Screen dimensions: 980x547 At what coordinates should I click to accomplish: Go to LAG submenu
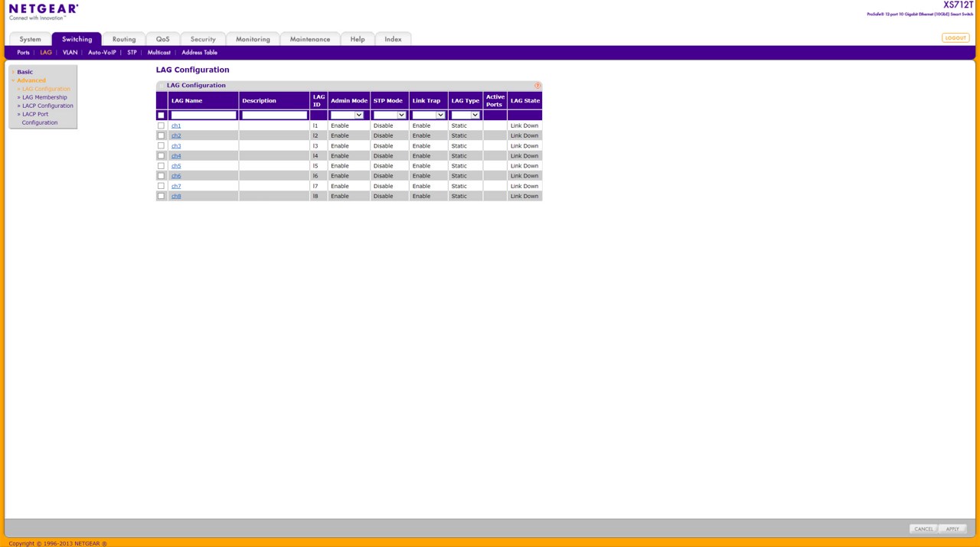[x=46, y=53]
